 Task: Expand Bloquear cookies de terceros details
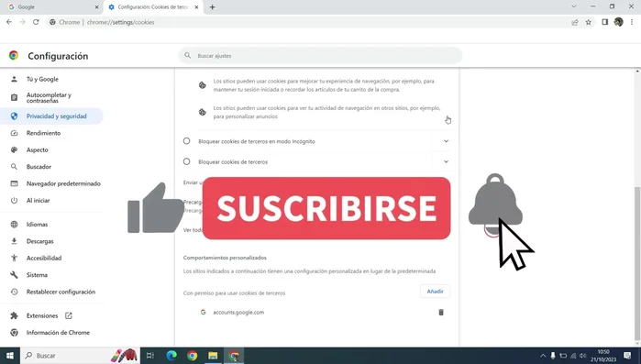(x=446, y=161)
